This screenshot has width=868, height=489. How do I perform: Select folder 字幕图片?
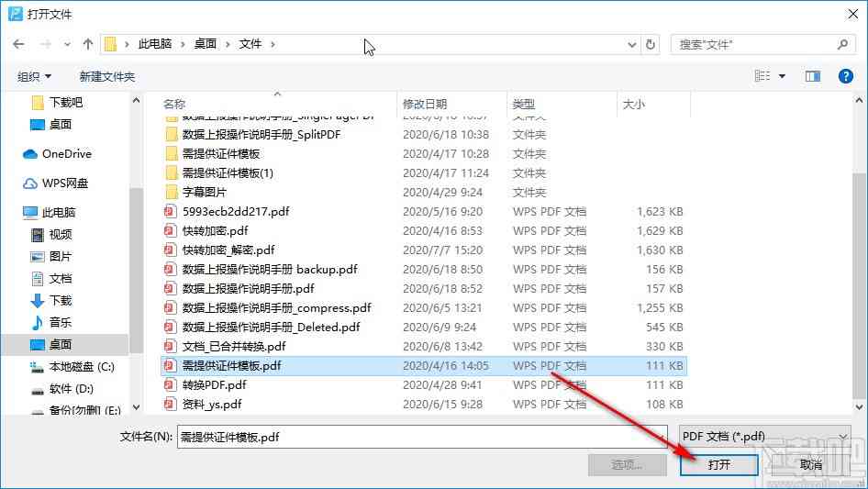pos(205,192)
